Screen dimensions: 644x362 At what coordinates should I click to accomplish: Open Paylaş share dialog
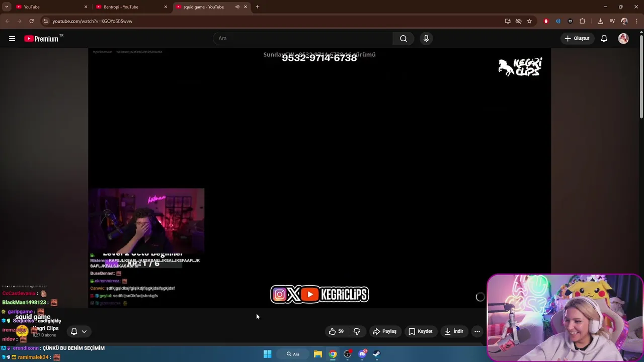click(x=385, y=331)
